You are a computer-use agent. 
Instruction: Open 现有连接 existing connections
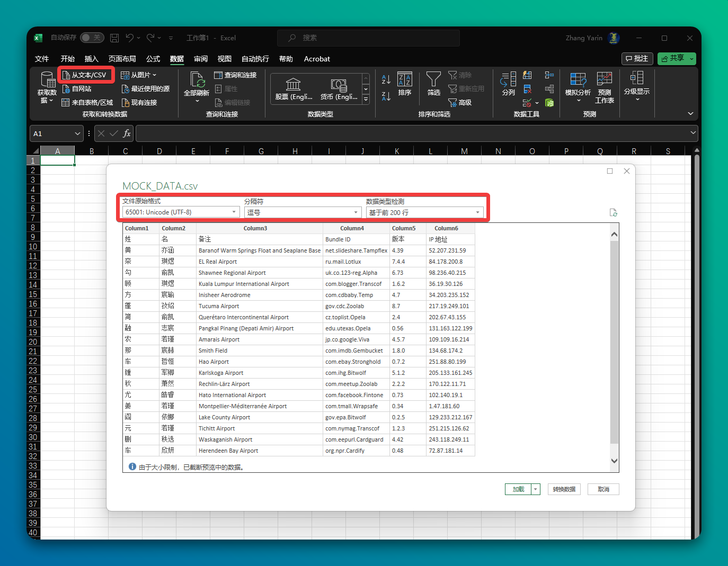click(x=139, y=103)
